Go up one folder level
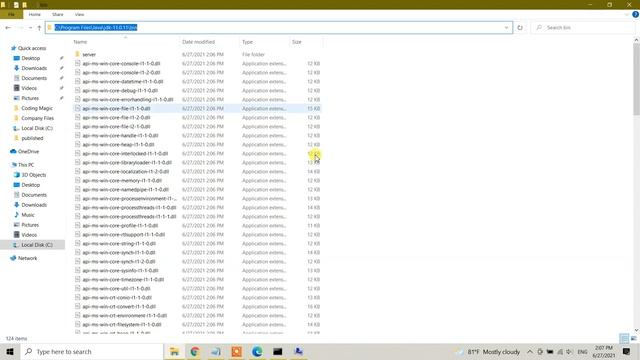The width and height of the screenshot is (640, 360). [39, 28]
